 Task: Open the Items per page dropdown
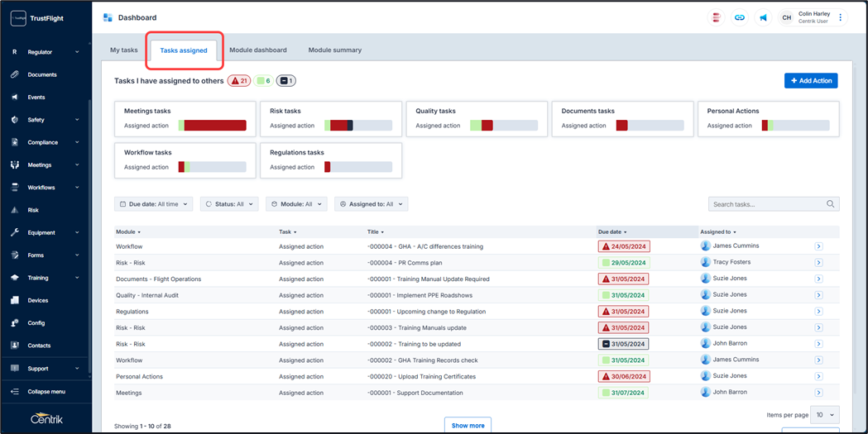click(825, 415)
